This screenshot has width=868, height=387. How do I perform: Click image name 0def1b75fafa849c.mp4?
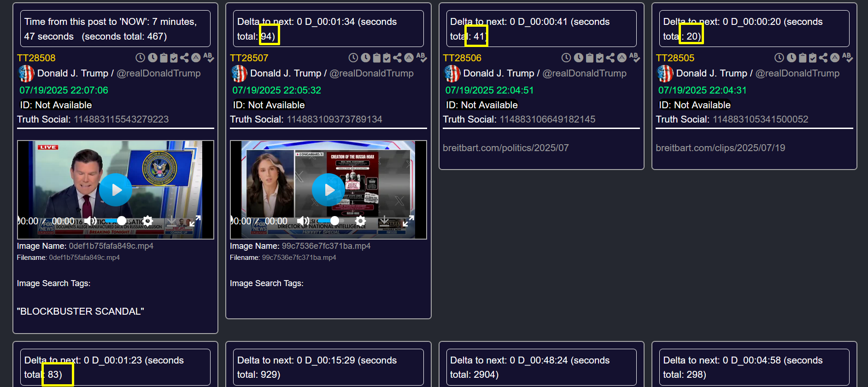[x=111, y=246]
